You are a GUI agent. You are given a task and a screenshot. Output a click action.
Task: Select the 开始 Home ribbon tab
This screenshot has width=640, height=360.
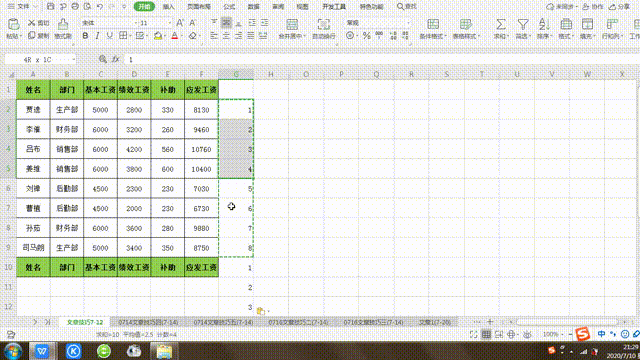pos(144,7)
